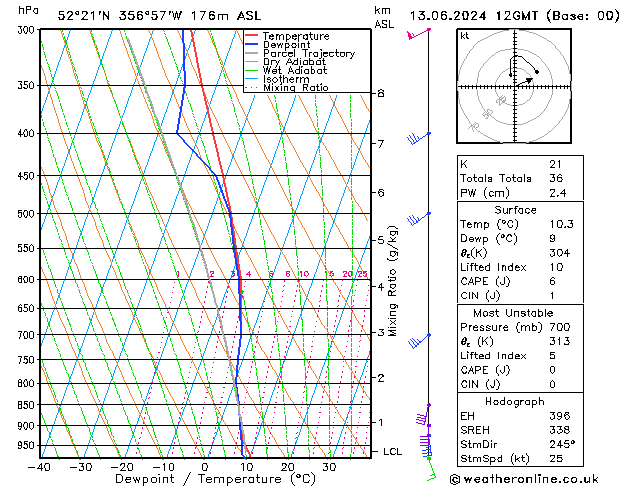Click the surface CAPE value 6
The image size is (629, 486).
pos(553,281)
